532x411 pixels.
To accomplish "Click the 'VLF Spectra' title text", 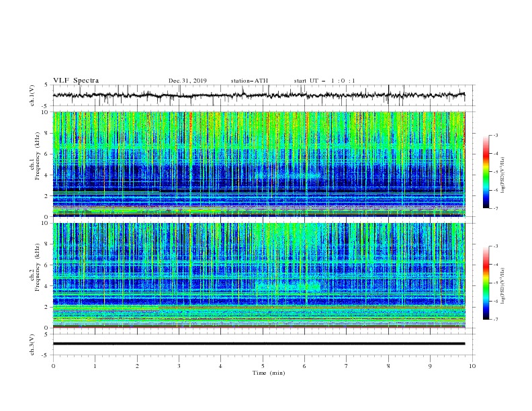I will pos(76,81).
